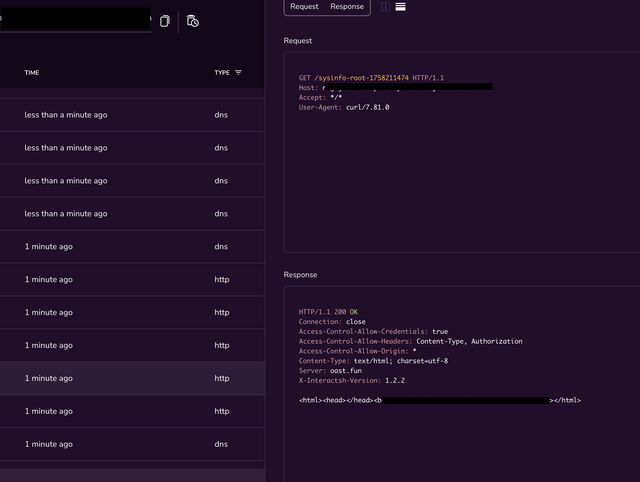
Task: Click the TYPE column header label
Action: click(x=222, y=73)
